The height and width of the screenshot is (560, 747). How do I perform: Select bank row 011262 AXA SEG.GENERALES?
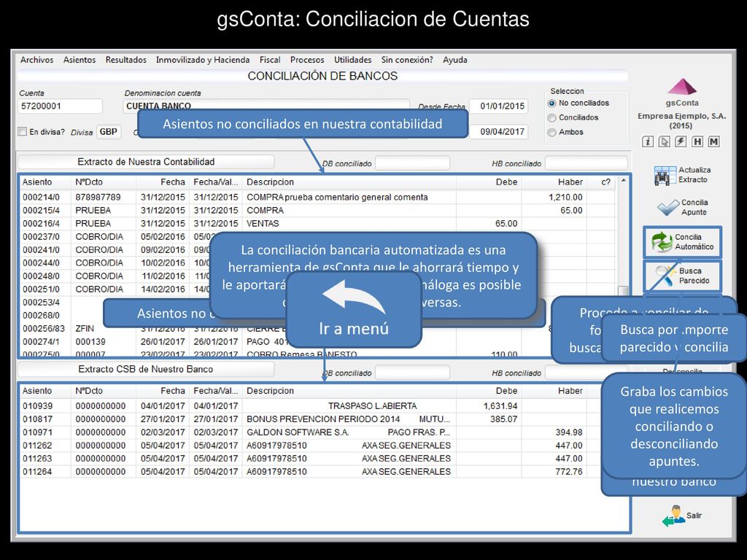point(317,446)
